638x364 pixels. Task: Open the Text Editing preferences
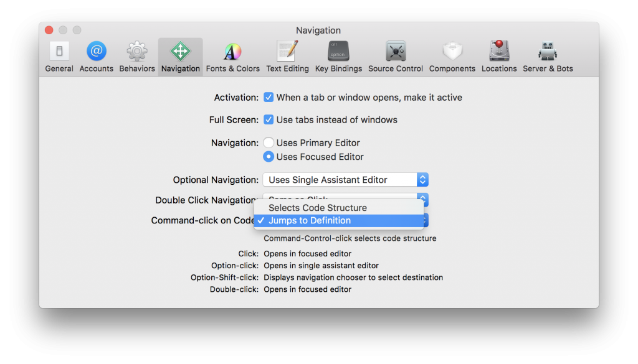tap(287, 55)
